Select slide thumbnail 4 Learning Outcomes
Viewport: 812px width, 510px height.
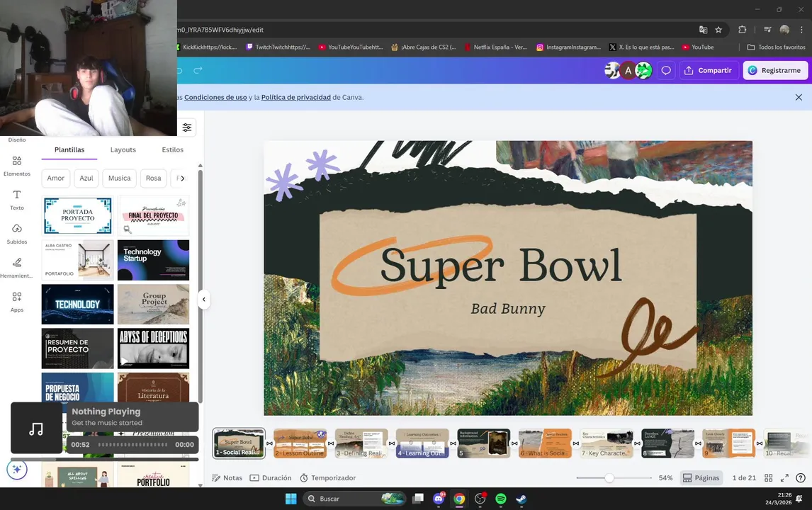422,443
